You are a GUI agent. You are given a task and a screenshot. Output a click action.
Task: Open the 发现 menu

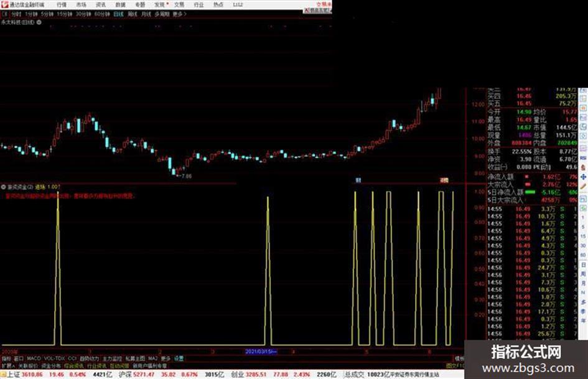(x=160, y=4)
